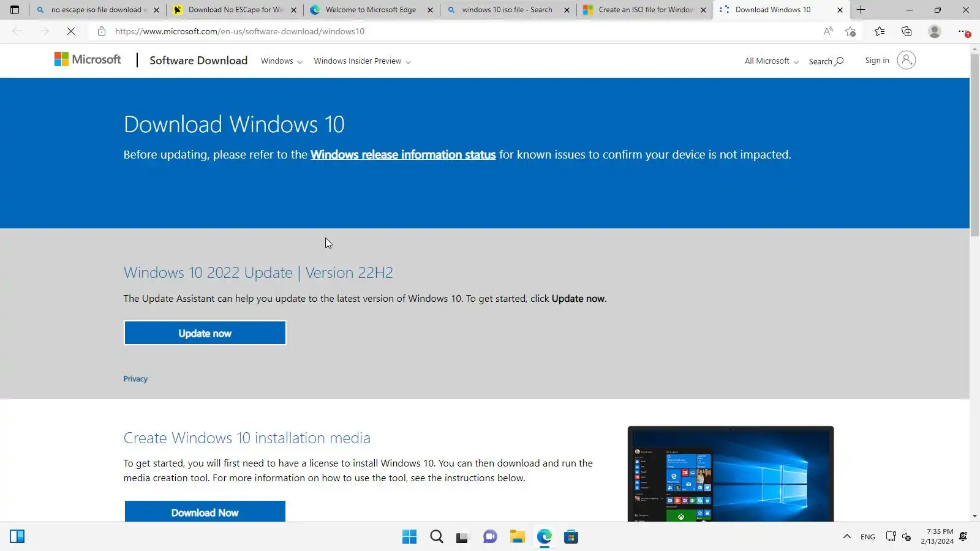Expand the Windows navigation dropdown
Image resolution: width=980 pixels, height=551 pixels.
point(281,61)
